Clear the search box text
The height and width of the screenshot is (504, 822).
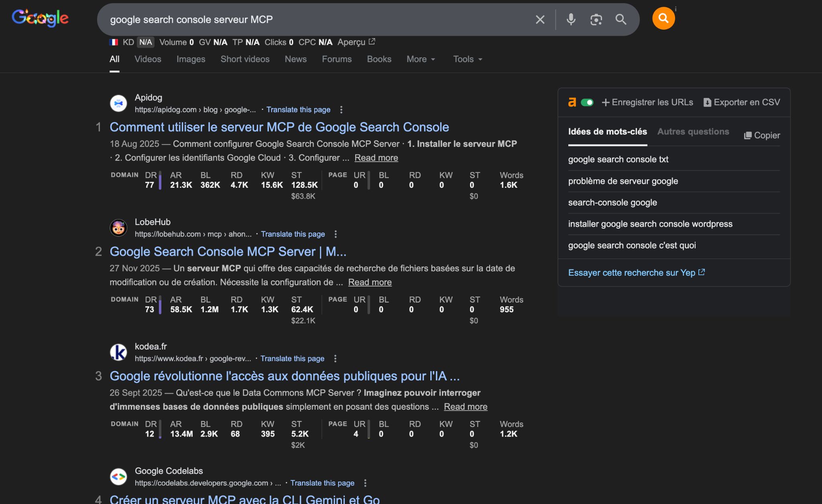pos(540,19)
